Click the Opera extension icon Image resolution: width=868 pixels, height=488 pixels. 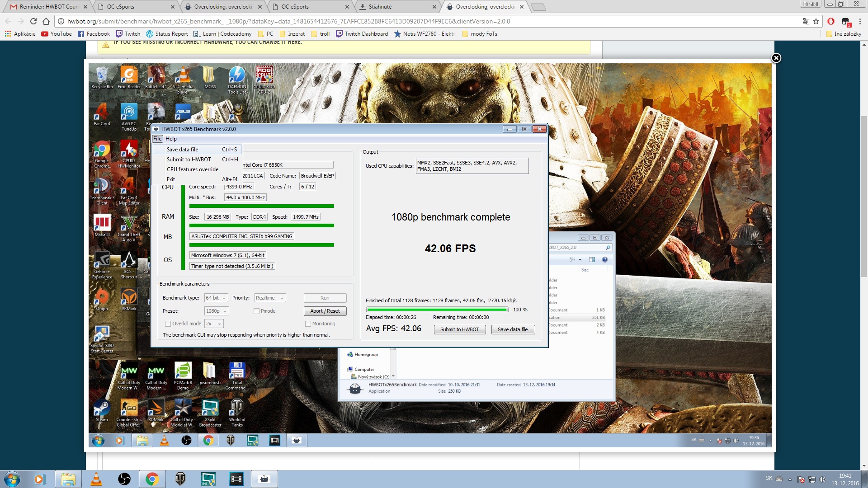tap(831, 21)
